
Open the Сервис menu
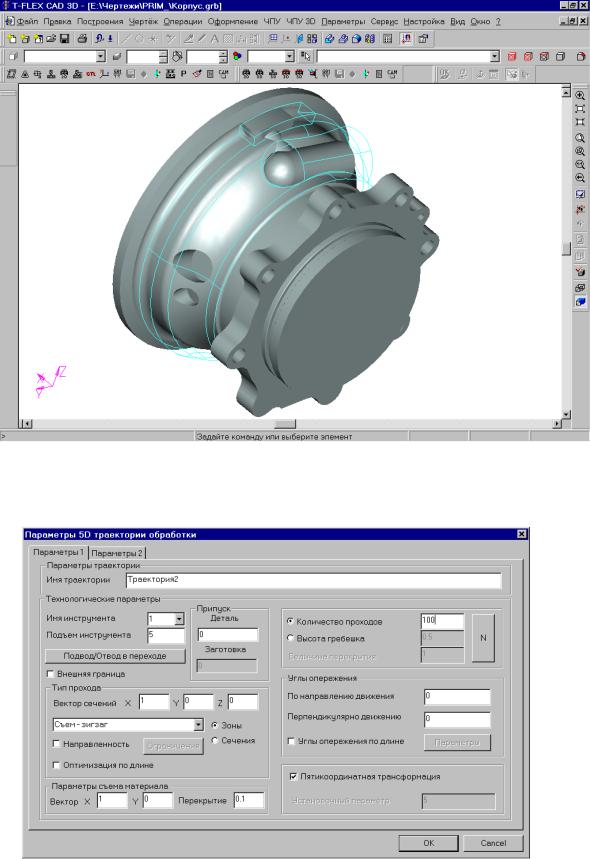(384, 21)
